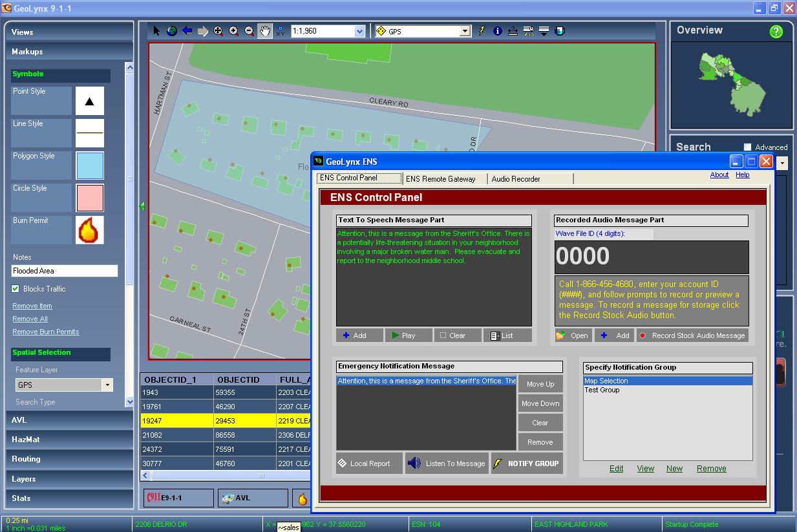
Task: Expand the Feature Layer GPS dropdown
Action: click(107, 385)
